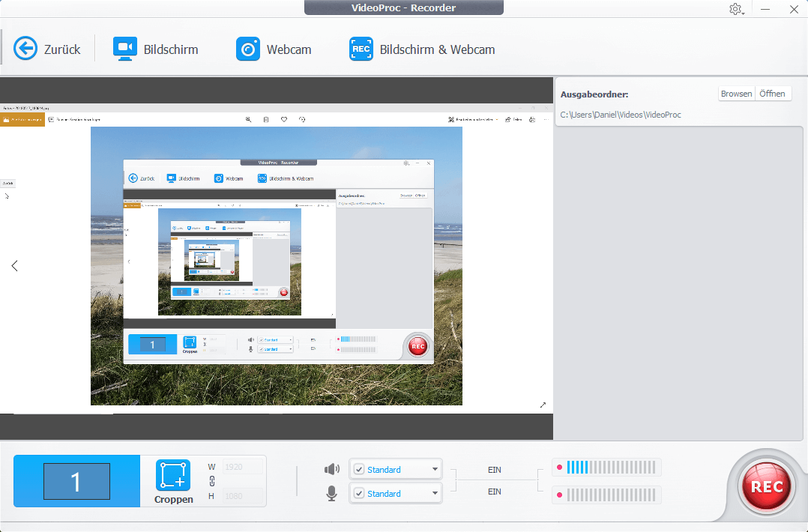Choose Bildschirm & Webcam recording mode

tap(422, 49)
